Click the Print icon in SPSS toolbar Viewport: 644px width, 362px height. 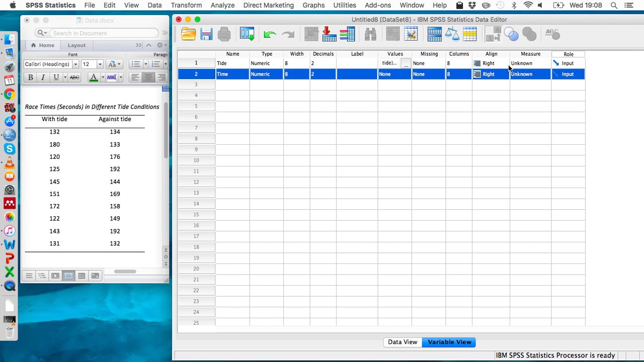(224, 34)
